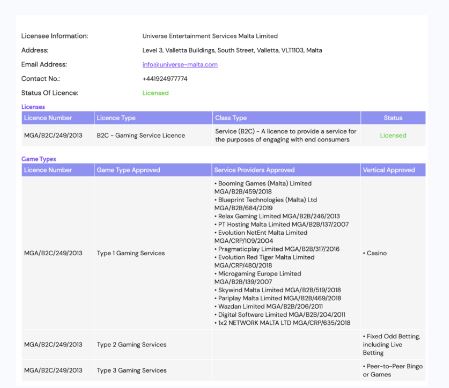Select Booming Games (Malta) Limited provider
449x388 pixels.
coord(263,187)
